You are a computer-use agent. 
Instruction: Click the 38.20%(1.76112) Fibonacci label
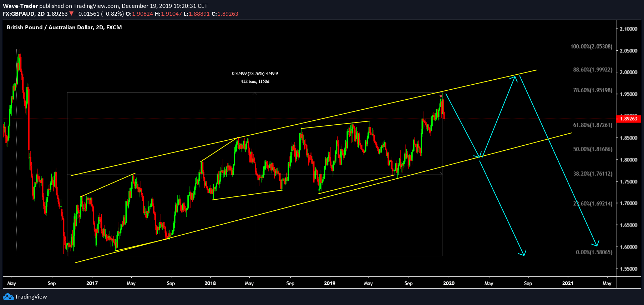point(593,174)
